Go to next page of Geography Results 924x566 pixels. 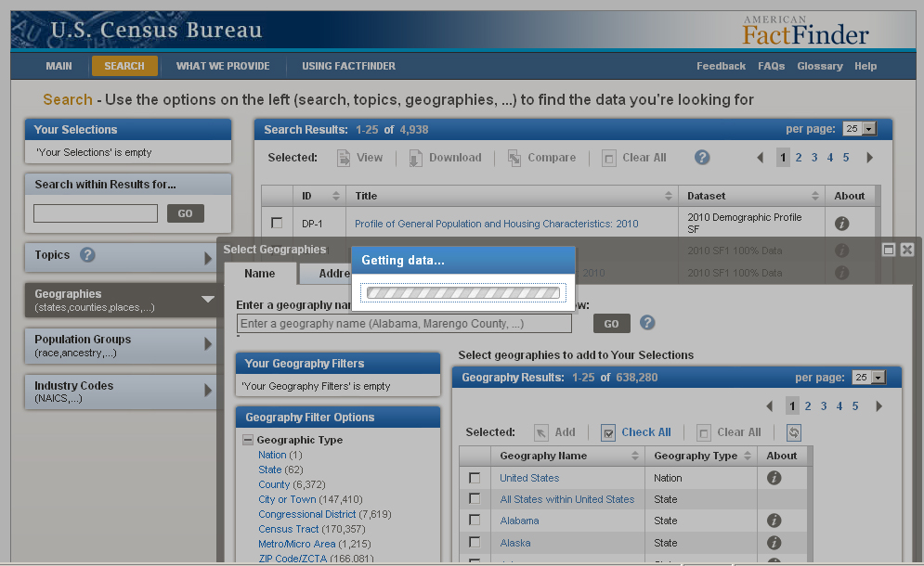(879, 405)
